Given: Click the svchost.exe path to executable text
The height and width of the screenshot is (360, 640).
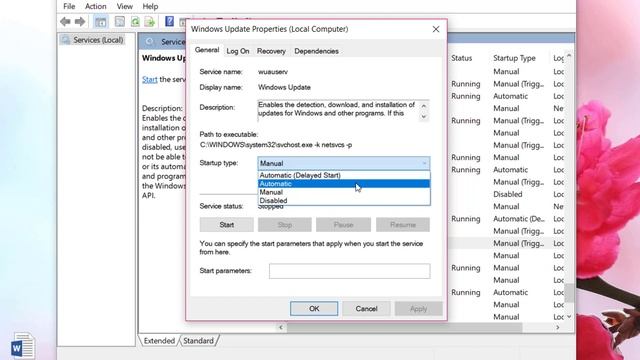Looking at the screenshot, I should pyautogui.click(x=276, y=144).
